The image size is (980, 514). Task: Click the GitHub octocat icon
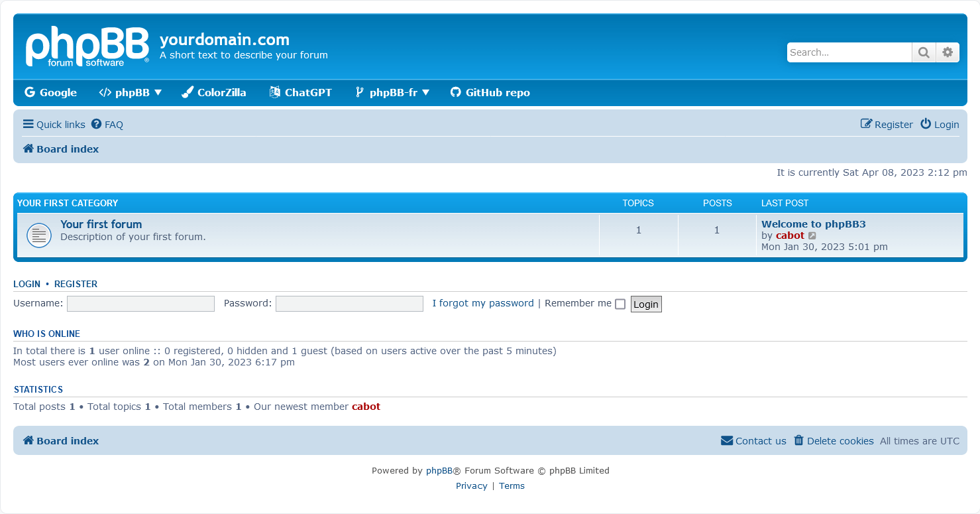point(455,92)
